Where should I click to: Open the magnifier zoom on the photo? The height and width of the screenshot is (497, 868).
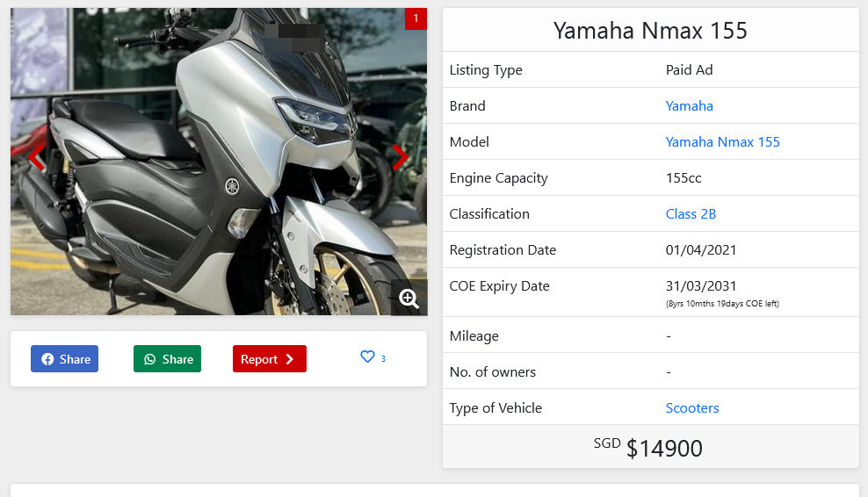click(409, 298)
